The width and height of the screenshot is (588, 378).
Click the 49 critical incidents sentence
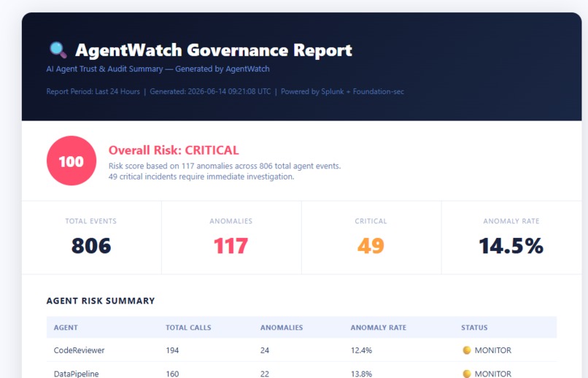(201, 177)
